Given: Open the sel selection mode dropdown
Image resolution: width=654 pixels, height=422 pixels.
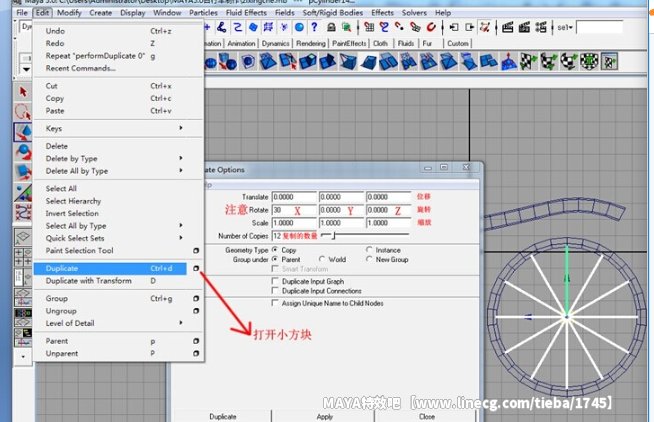Looking at the screenshot, I should (565, 28).
